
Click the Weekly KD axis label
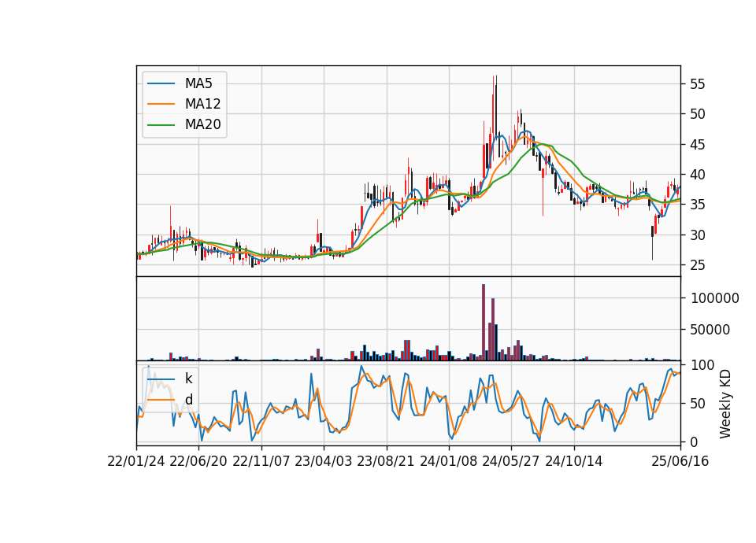pos(725,404)
